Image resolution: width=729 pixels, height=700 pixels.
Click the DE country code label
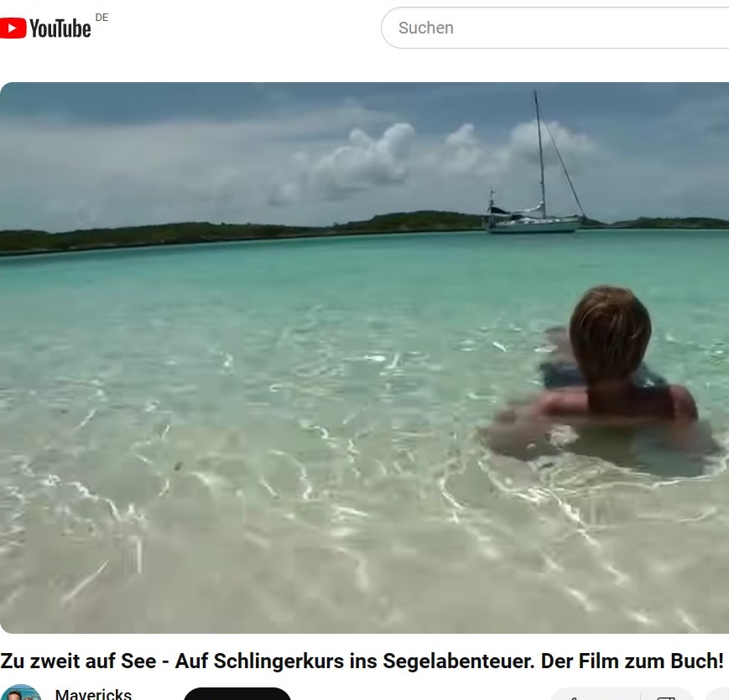tap(102, 18)
